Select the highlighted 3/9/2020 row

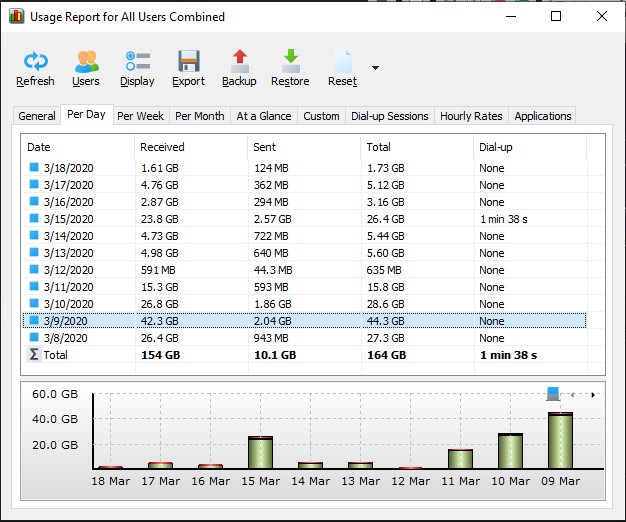point(305,321)
